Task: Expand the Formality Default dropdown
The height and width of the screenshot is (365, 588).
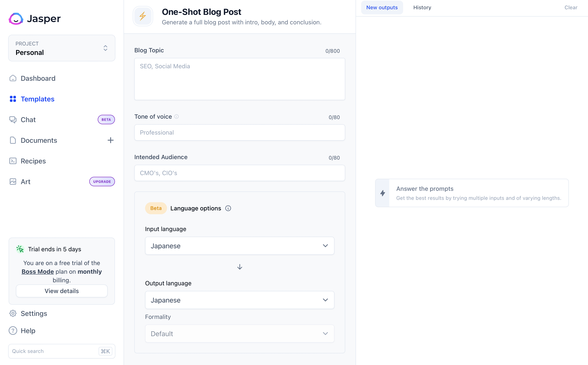Action: (x=239, y=334)
